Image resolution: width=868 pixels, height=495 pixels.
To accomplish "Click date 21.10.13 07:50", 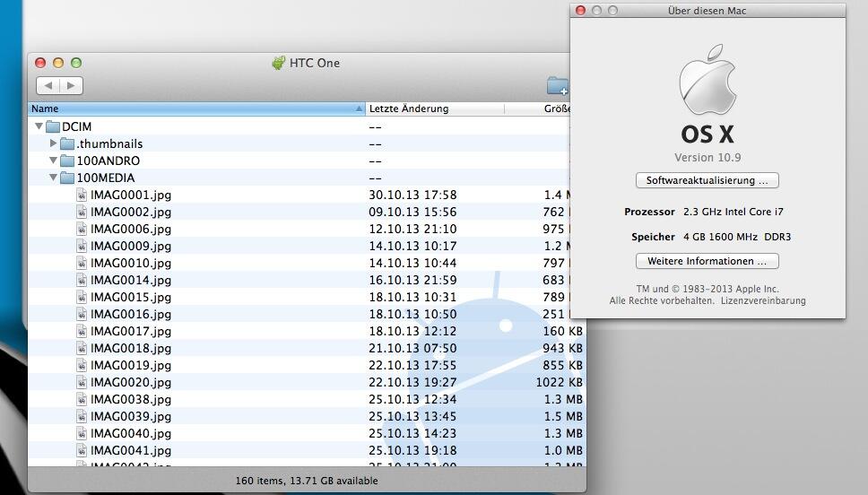I will [x=412, y=348].
